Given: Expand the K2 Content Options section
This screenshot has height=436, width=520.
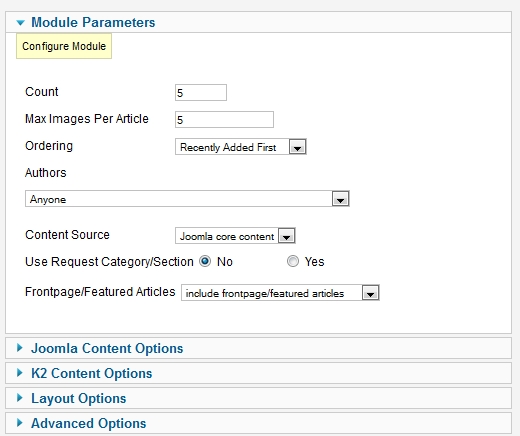Looking at the screenshot, I should [x=92, y=373].
